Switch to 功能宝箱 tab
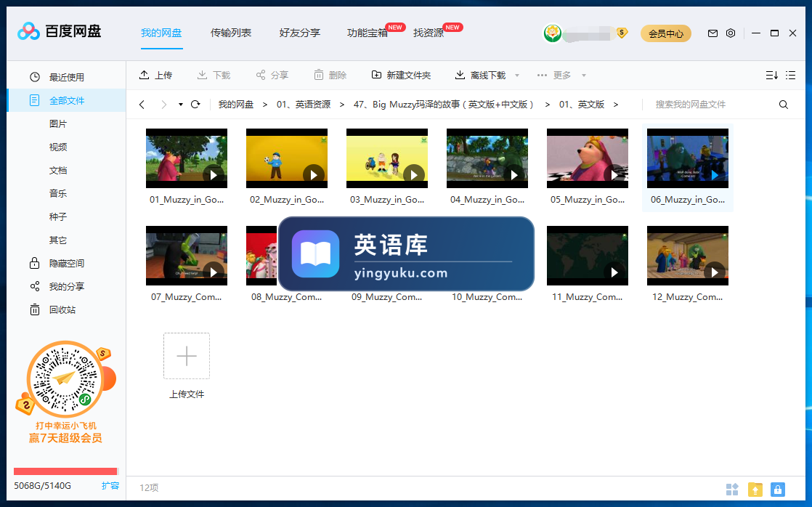Image resolution: width=812 pixels, height=507 pixels. [x=368, y=33]
